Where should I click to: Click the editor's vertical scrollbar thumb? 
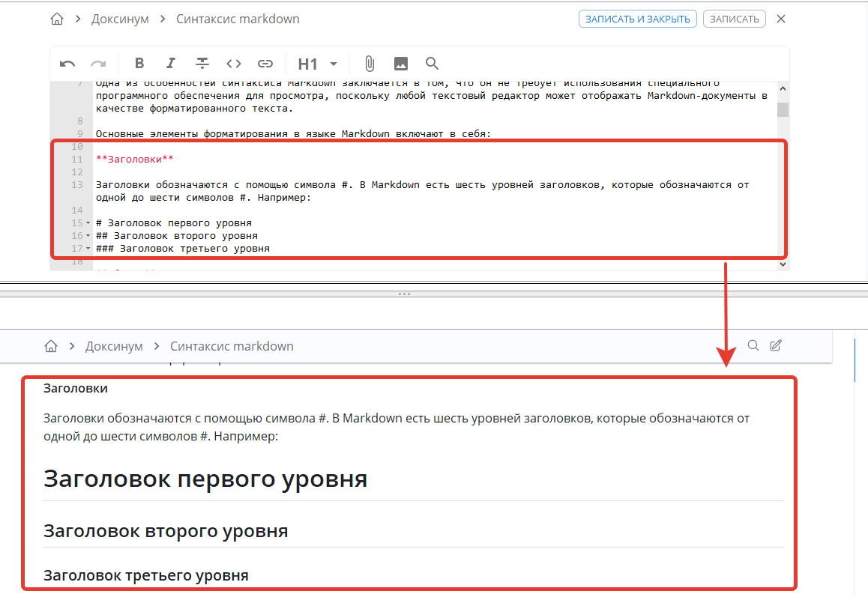[783, 110]
